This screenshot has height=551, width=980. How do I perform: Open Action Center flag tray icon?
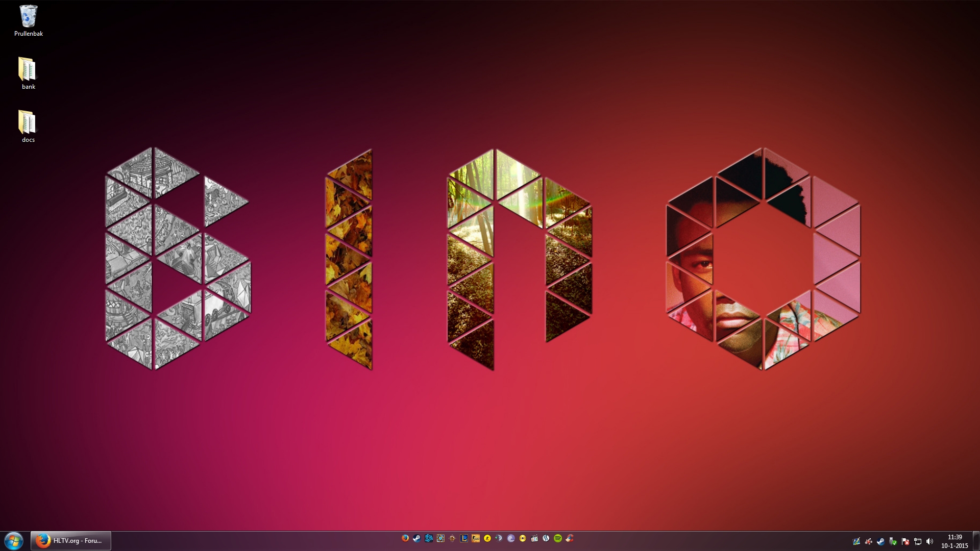(x=905, y=541)
